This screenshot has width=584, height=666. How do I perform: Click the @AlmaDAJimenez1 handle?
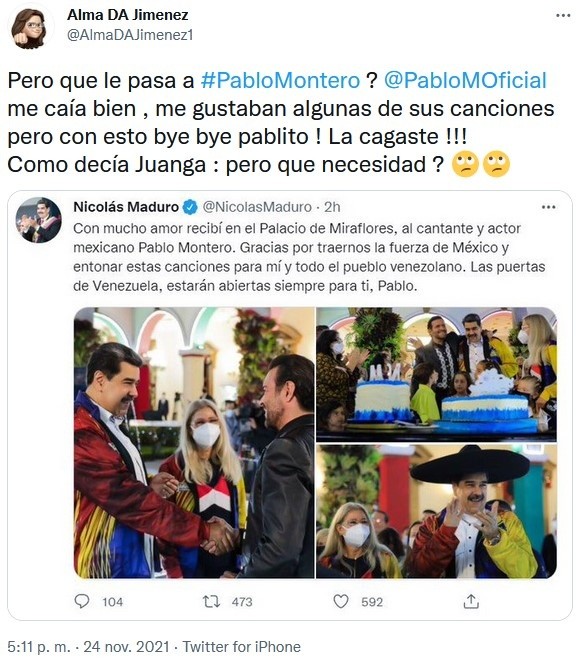pos(130,35)
